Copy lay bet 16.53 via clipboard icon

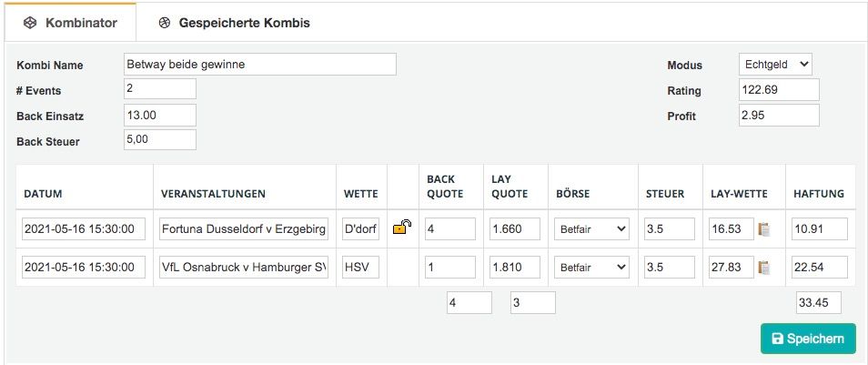click(x=764, y=228)
